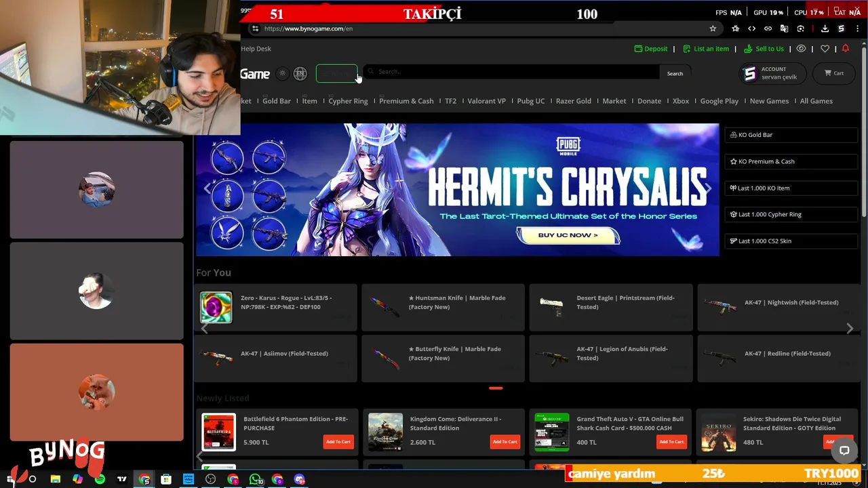Add Kingdom Come Deliverance II to cart
868x488 pixels.
[x=505, y=442]
